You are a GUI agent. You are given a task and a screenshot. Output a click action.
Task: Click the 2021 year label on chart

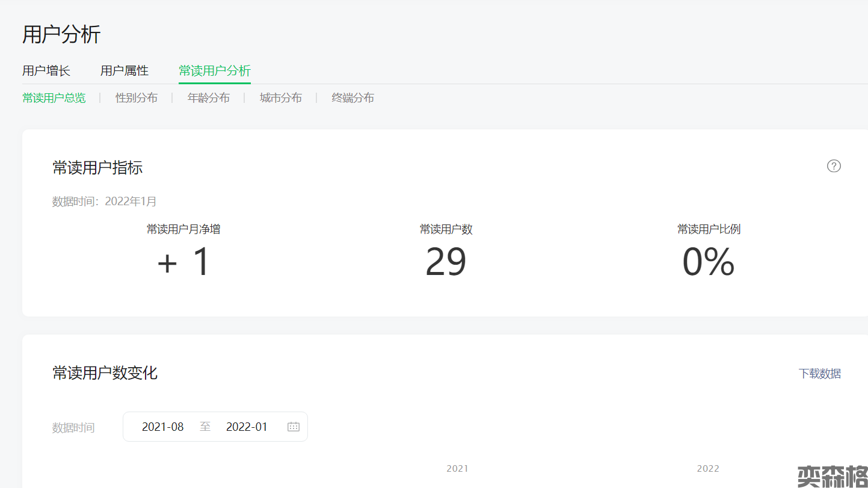pos(457,469)
